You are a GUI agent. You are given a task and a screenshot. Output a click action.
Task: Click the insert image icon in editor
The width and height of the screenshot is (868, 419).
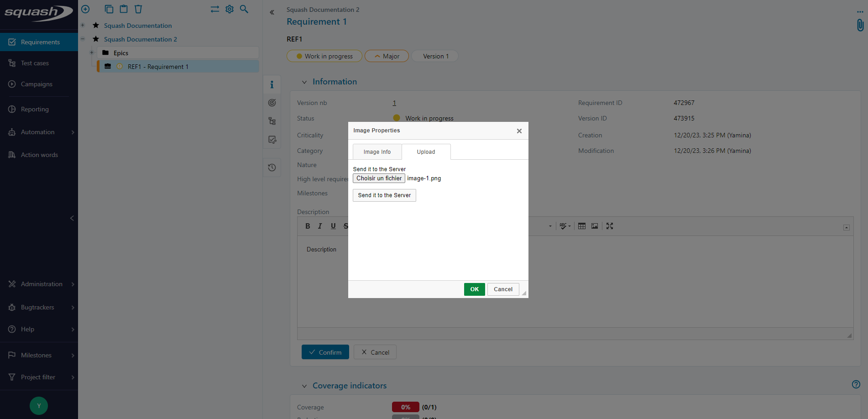tap(595, 226)
